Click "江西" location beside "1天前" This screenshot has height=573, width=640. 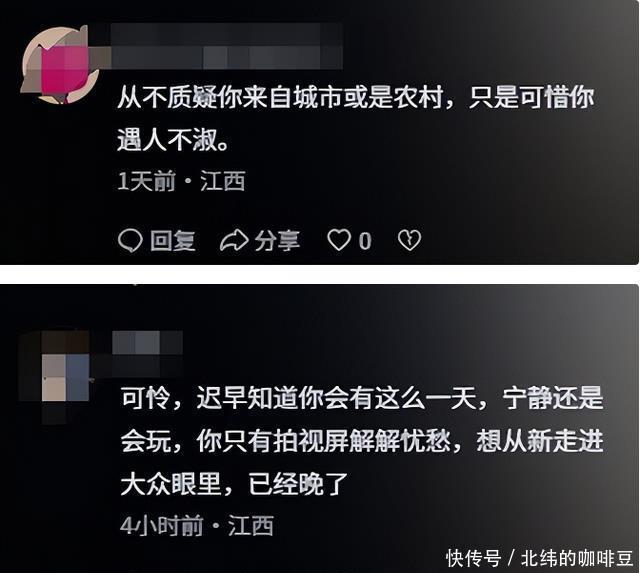click(x=223, y=181)
